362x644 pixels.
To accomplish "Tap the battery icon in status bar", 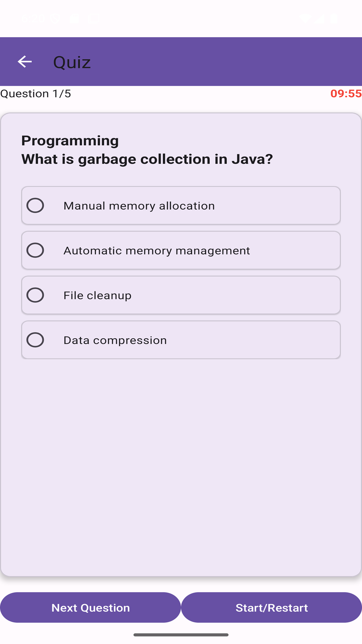I will pos(334,18).
